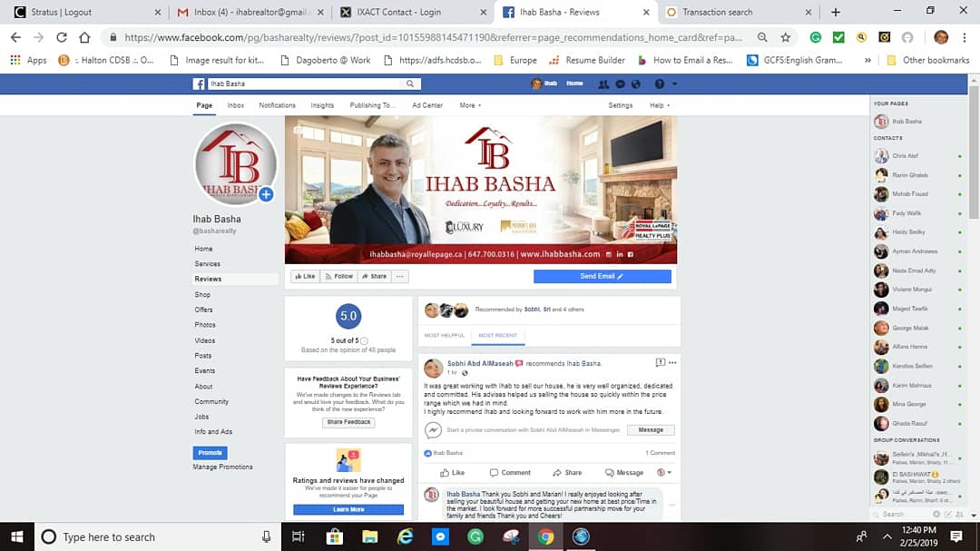Image resolution: width=980 pixels, height=551 pixels.
Task: Open Action Center notification icon
Action: pyautogui.click(x=956, y=536)
